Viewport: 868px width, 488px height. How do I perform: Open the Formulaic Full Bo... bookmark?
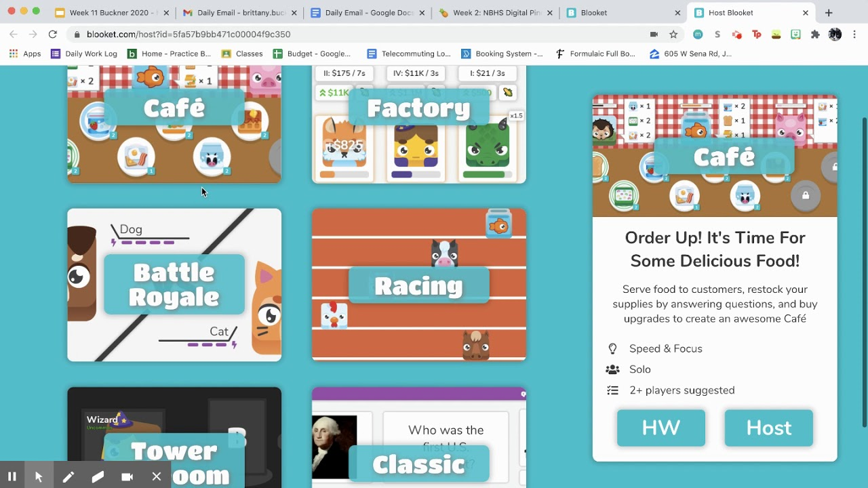coord(595,54)
